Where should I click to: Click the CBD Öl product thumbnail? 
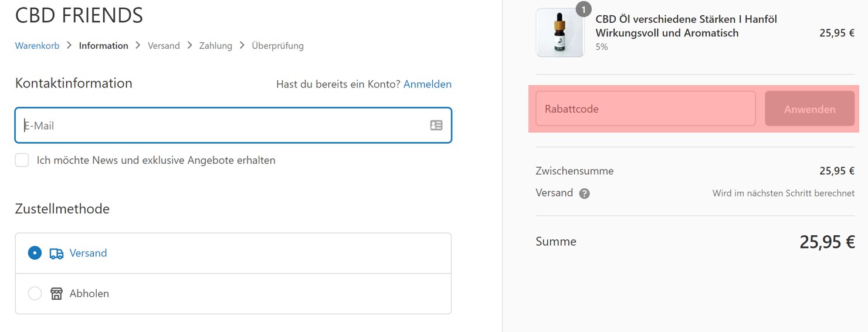[x=560, y=33]
